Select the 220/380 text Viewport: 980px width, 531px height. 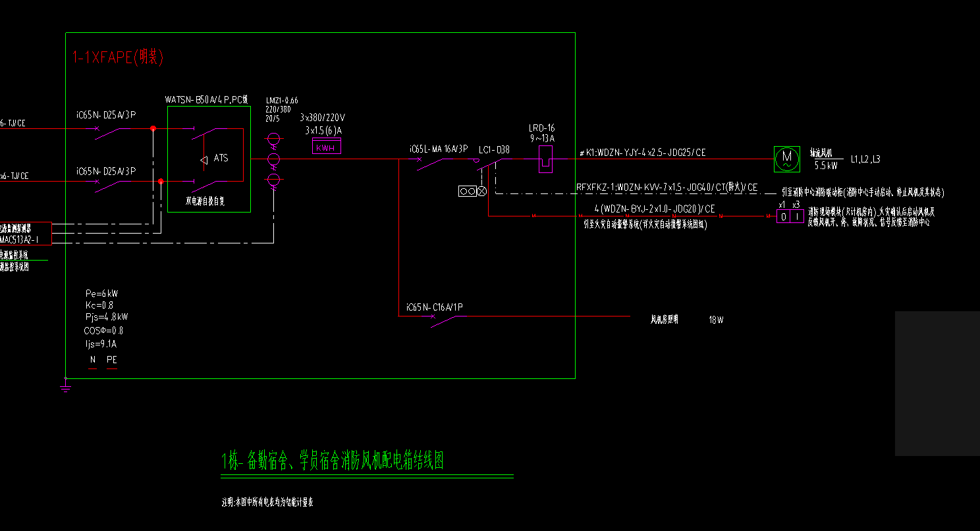click(278, 109)
